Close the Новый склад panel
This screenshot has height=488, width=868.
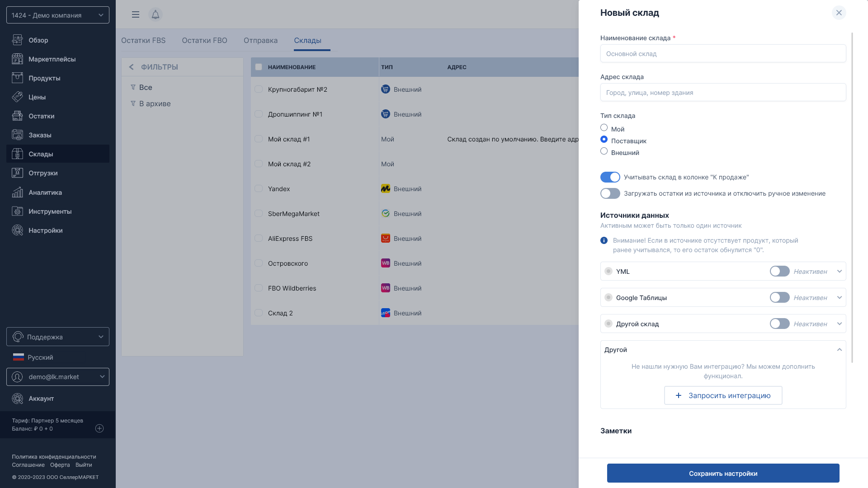click(839, 13)
